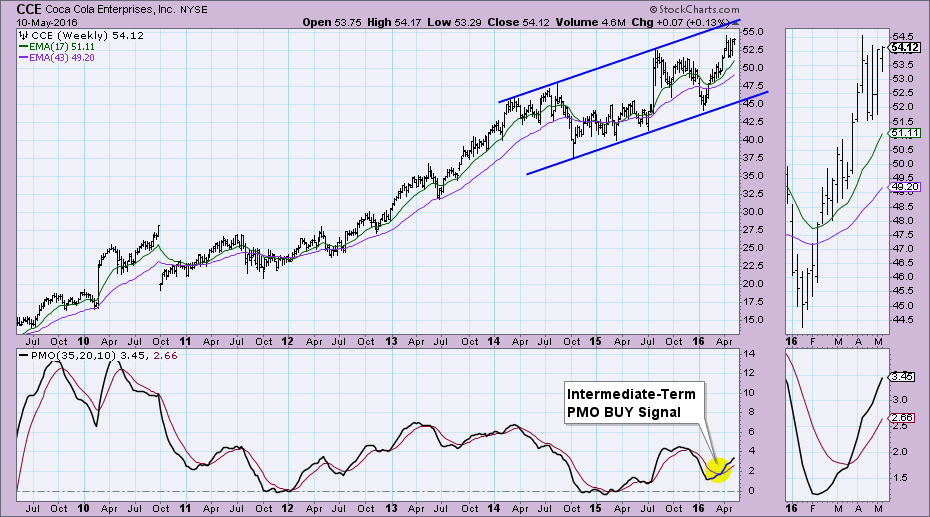Click the 15.0 price axis label on the main chart

pos(752,320)
